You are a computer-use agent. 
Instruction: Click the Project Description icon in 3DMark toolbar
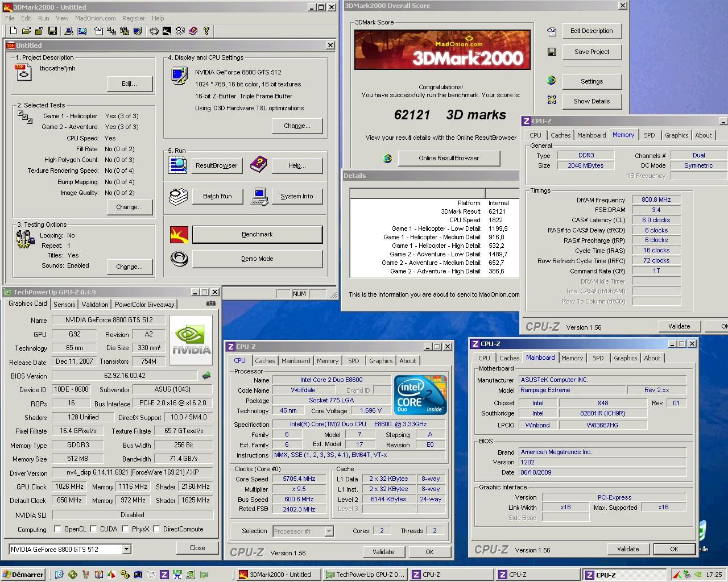point(98,31)
